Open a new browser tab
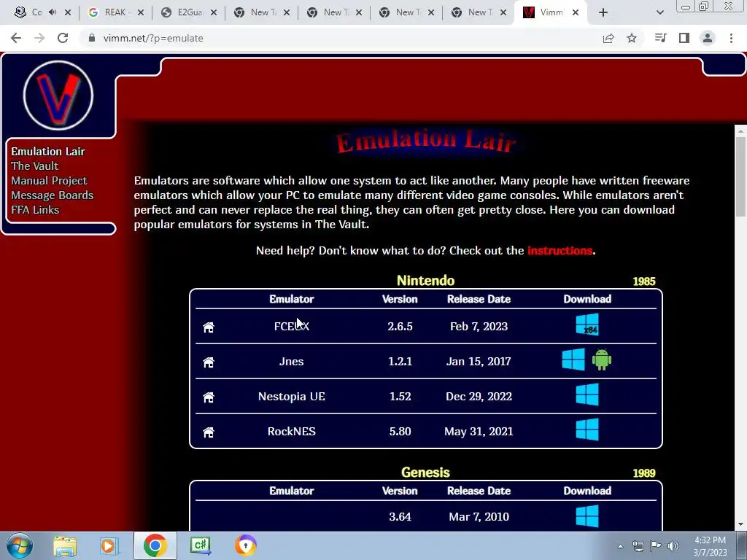 pyautogui.click(x=603, y=12)
